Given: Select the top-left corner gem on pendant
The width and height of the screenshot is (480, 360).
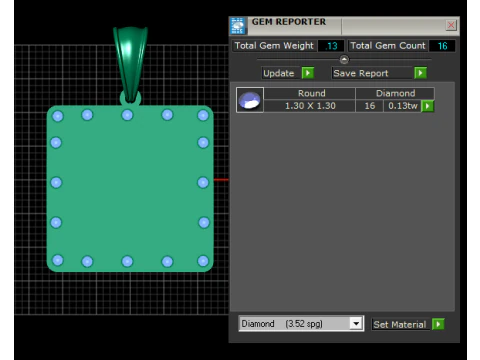Looking at the screenshot, I should [x=58, y=116].
